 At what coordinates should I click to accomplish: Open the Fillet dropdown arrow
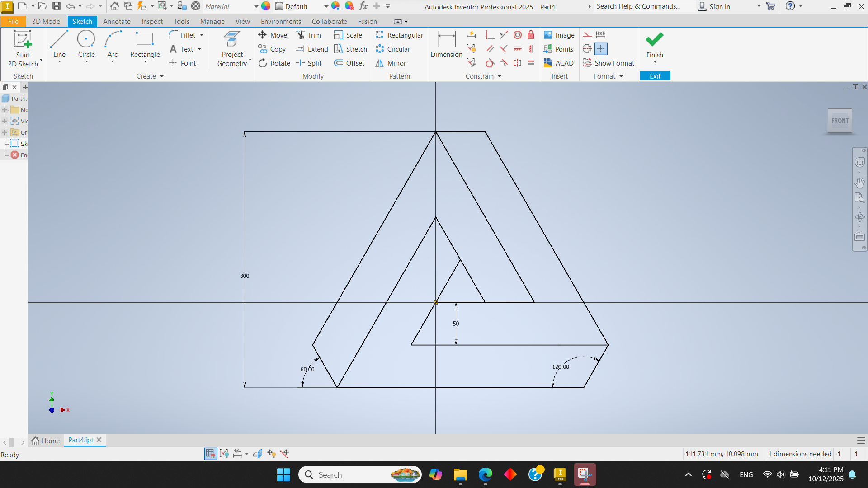coord(202,35)
